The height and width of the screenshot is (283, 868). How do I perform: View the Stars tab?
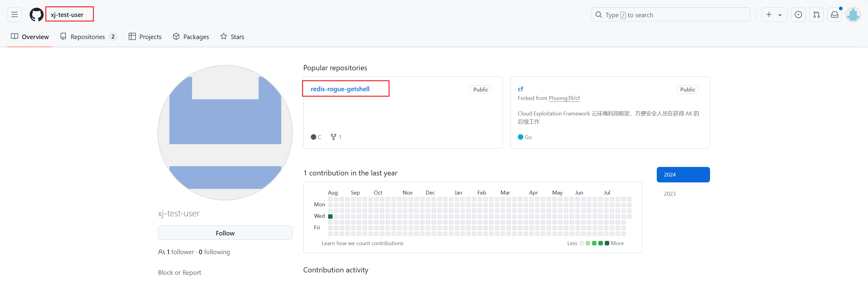(232, 37)
